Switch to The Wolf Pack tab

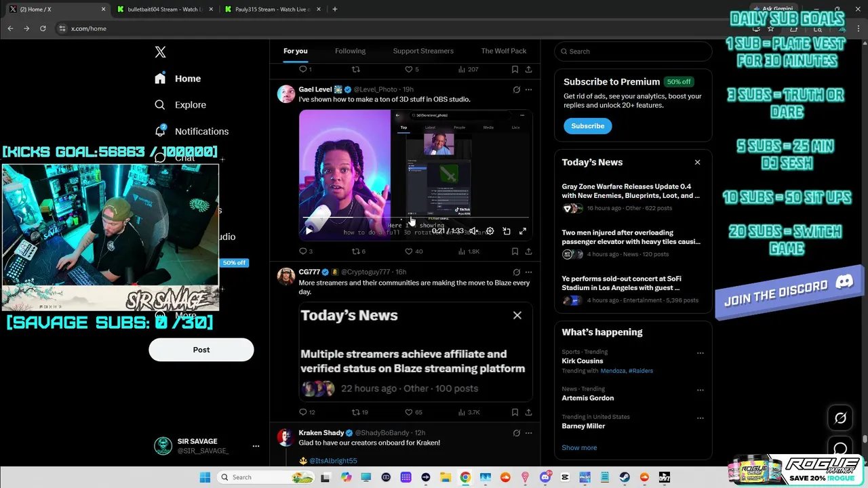click(504, 52)
